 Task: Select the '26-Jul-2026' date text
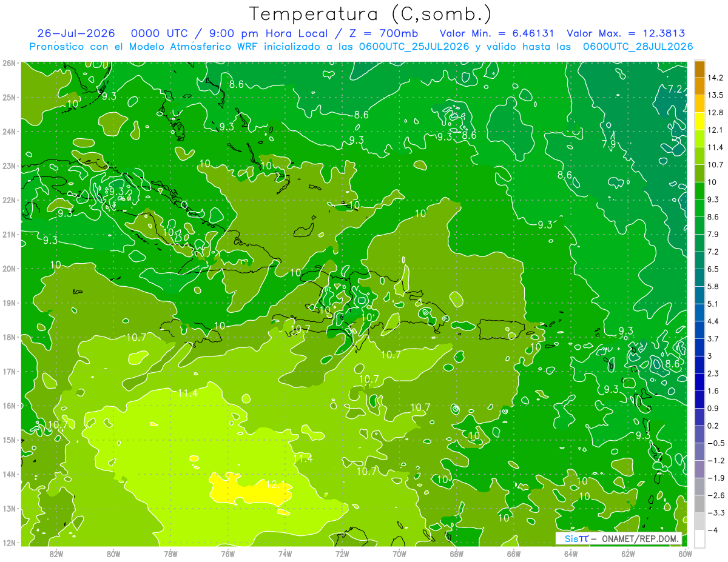click(76, 33)
